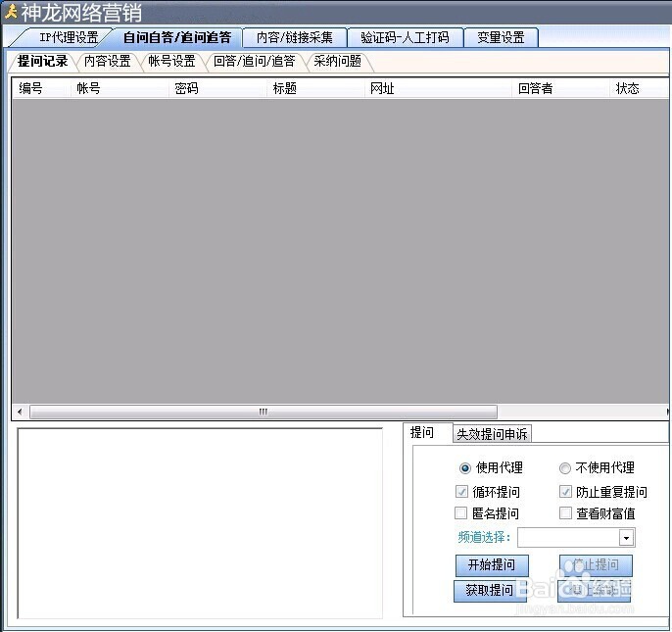Click the 神龙网络营销 app logo icon
The image size is (672, 632).
pos(11,12)
